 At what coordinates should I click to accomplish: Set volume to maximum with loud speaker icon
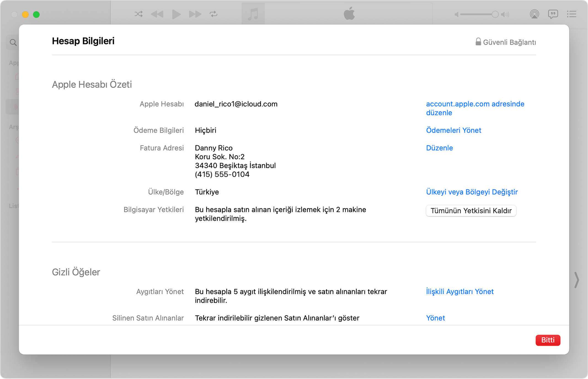505,14
